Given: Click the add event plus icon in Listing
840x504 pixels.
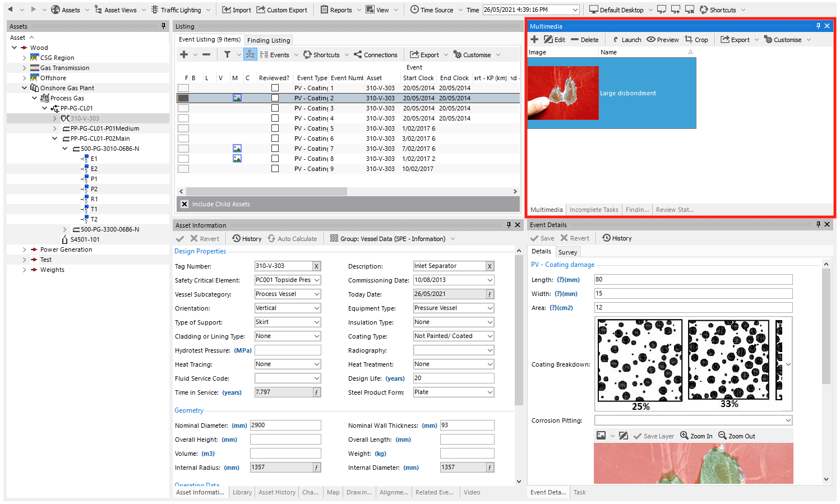Looking at the screenshot, I should coord(184,55).
